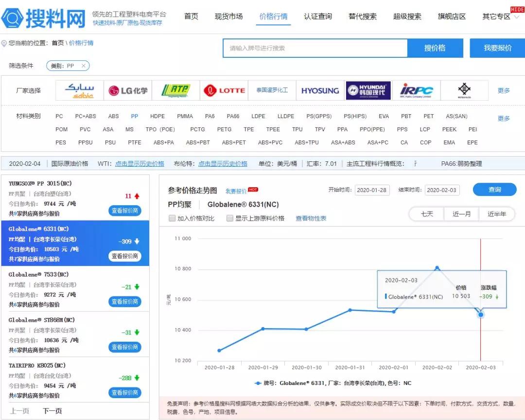Switch the chart range to 近一月
525x420 pixels.
click(x=461, y=214)
